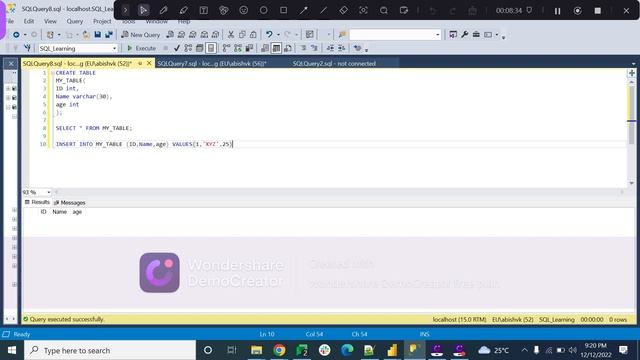Click the Copy icon in toolbar
The image size is (640, 360).
coord(242,35)
